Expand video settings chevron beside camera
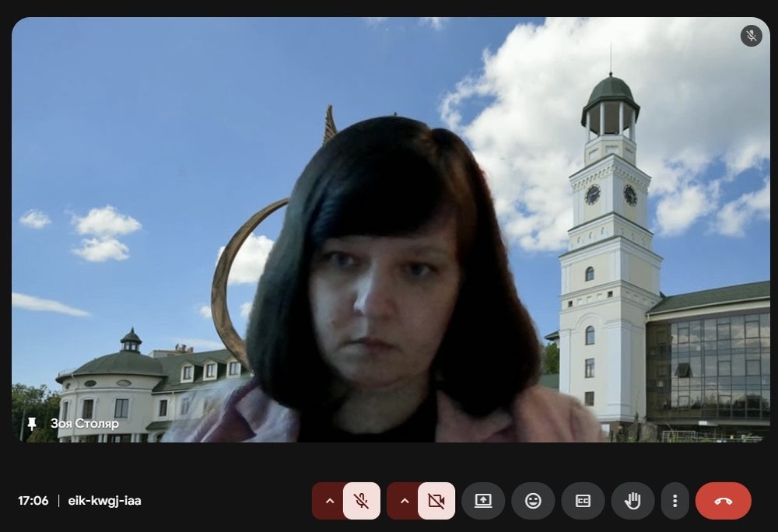This screenshot has height=532, width=778. 404,501
